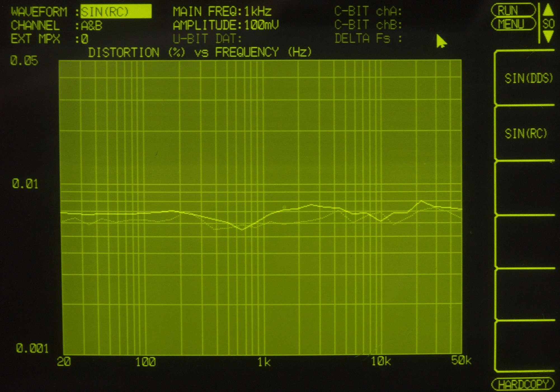Select the CHANNEL A&B field
This screenshot has width=560, height=392.
[x=91, y=25]
